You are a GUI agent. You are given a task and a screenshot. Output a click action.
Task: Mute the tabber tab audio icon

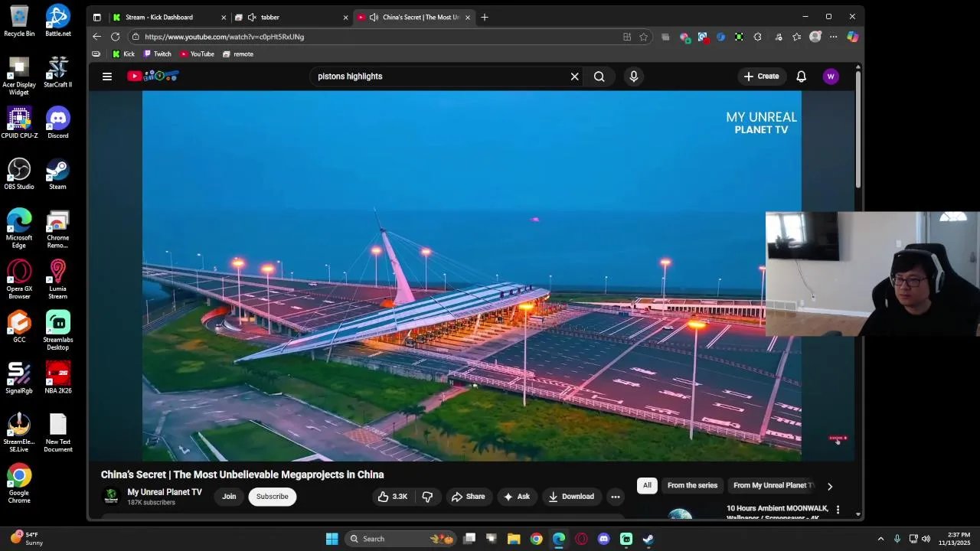(252, 17)
